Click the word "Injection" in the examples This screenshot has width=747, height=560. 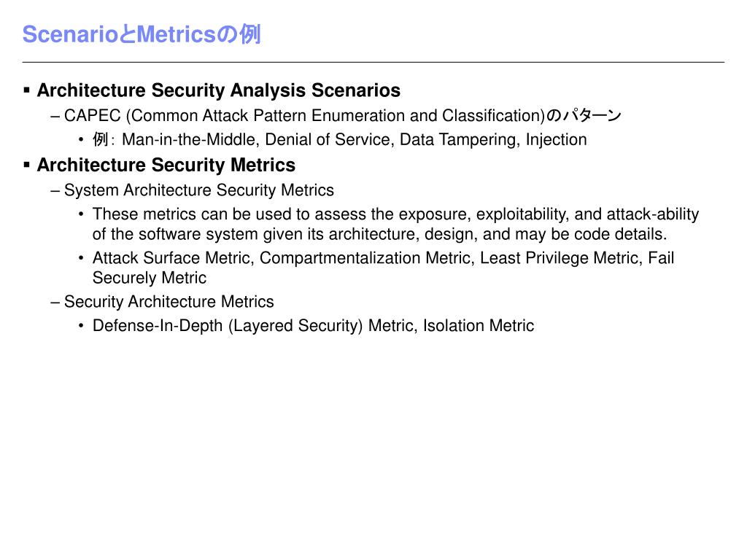point(557,140)
